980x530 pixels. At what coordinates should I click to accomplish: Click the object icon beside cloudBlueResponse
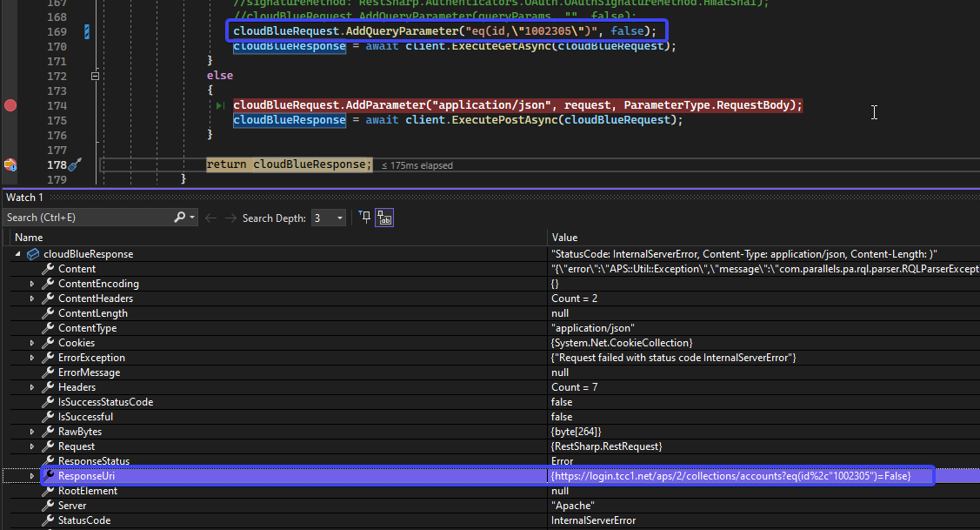[x=32, y=254]
